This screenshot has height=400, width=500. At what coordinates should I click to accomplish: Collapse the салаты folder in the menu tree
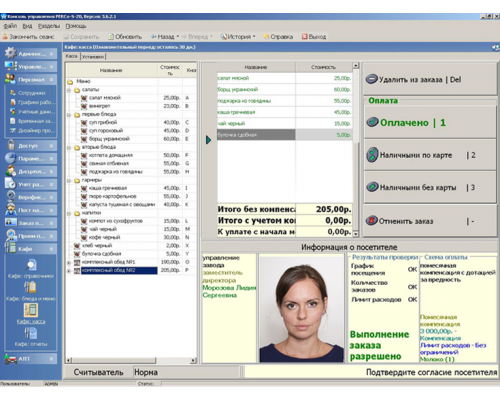(69, 90)
